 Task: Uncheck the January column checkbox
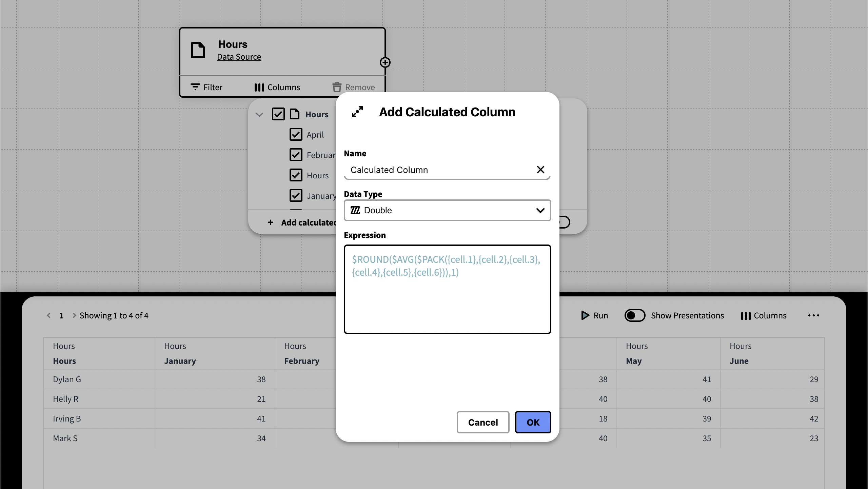pyautogui.click(x=296, y=195)
